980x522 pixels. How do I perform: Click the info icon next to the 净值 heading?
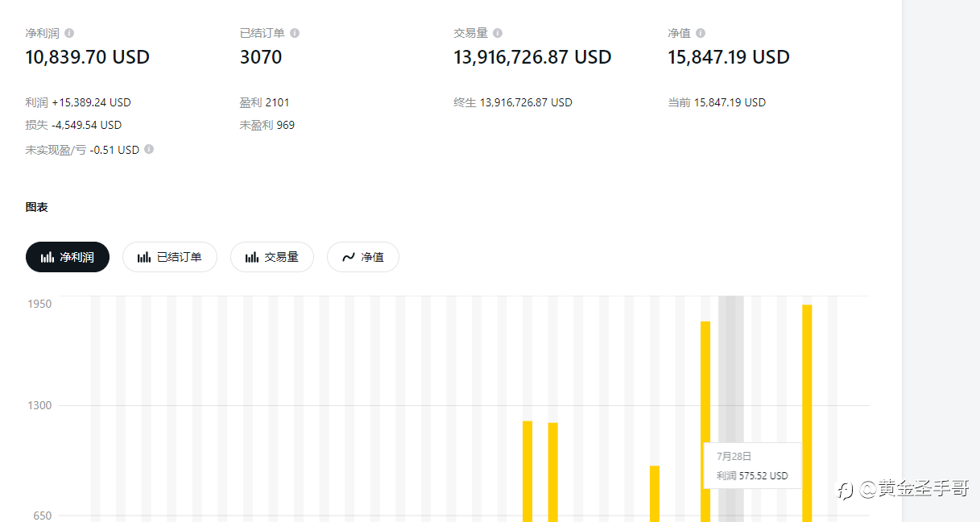tap(701, 33)
